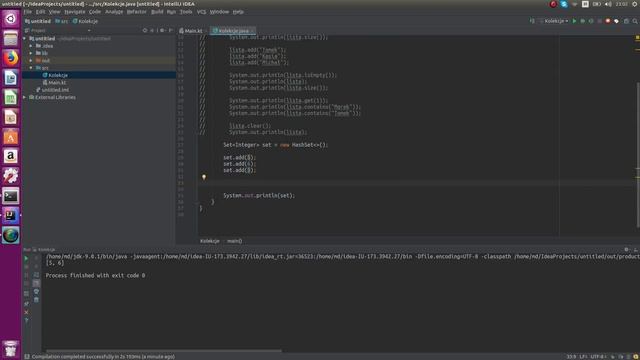Click the editor vertical scrollbar
Viewport: 640px width, 360px height.
[x=638, y=155]
